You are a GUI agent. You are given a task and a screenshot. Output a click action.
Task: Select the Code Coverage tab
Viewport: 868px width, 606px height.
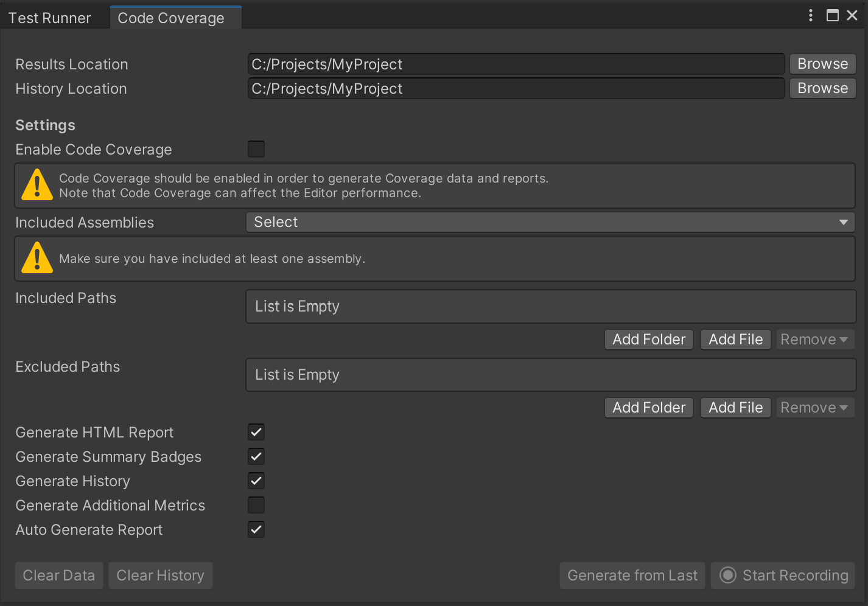170,18
